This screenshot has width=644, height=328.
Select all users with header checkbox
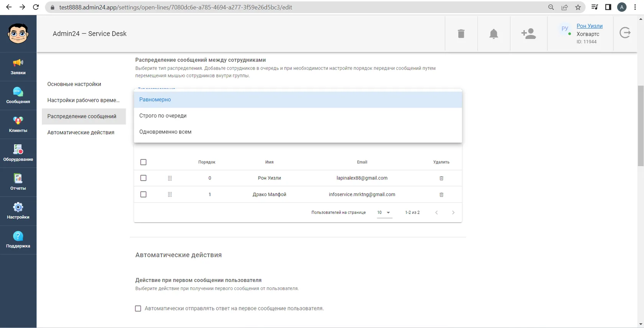pyautogui.click(x=143, y=162)
